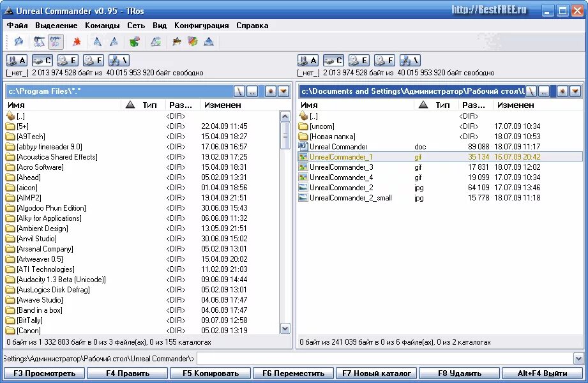Open directory history dropdown in left panel
Screen dimensions: 588x383
coord(283,91)
